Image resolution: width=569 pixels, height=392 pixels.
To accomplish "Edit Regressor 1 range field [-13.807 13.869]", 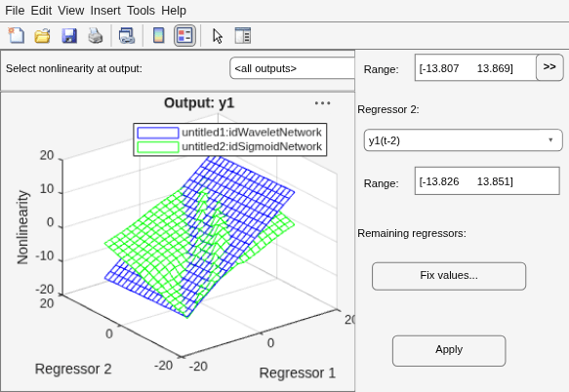I will point(475,68).
